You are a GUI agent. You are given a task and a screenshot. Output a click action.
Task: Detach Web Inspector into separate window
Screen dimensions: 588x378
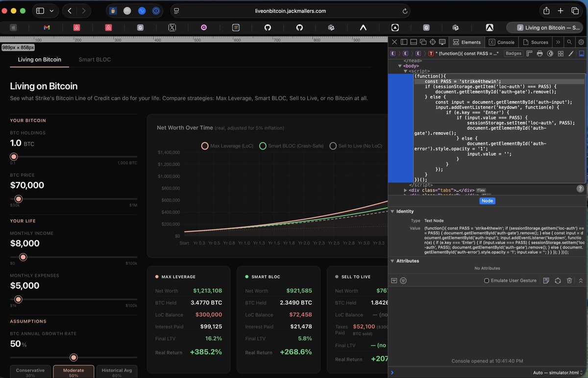tap(423, 42)
